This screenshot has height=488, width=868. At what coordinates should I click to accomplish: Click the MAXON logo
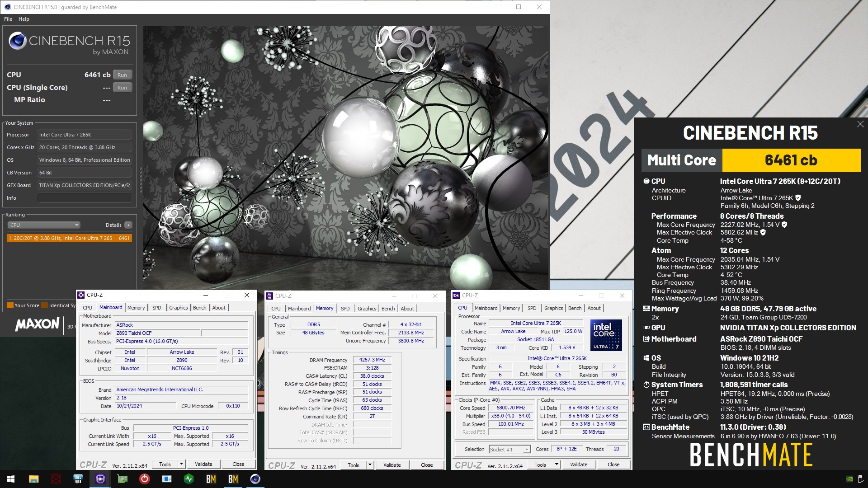click(x=37, y=324)
